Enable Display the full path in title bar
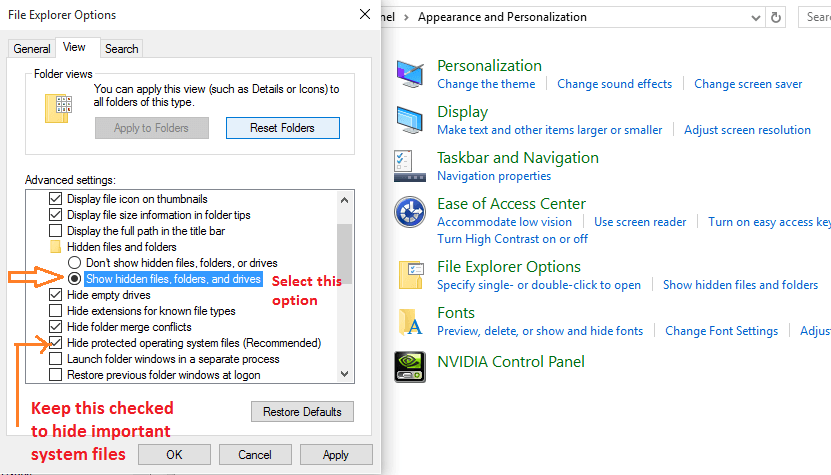This screenshot has height=475, width=831. point(55,231)
